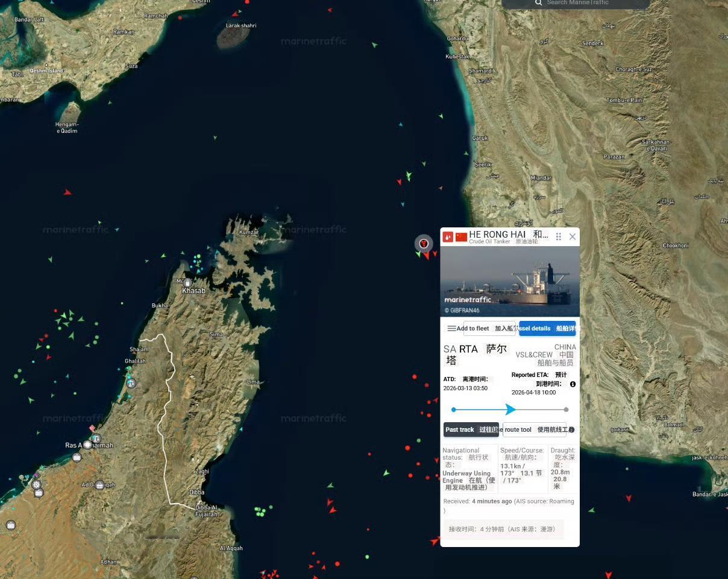
Task: Click the Chookhoni map label
Action: click(676, 245)
